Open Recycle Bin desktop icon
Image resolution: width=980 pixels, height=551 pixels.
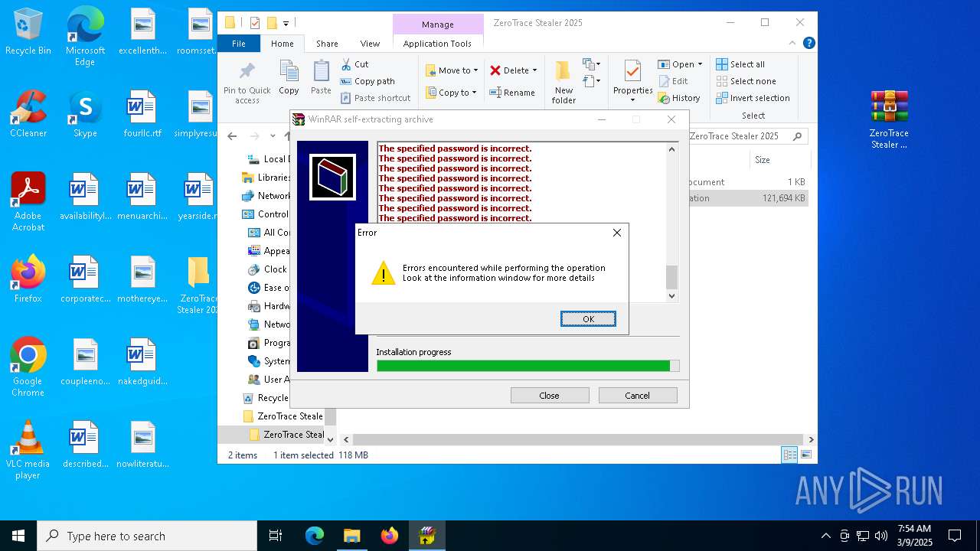28,32
